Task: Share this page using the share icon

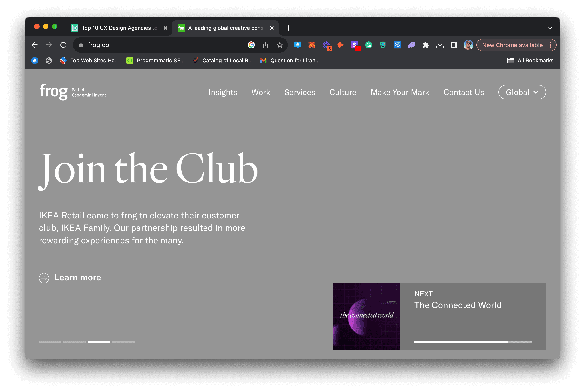Action: (x=265, y=45)
